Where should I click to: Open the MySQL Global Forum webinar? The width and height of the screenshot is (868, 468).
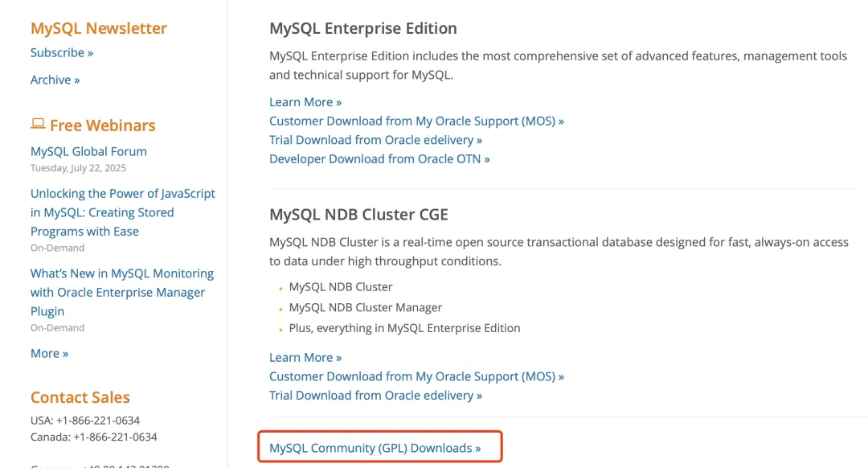tap(88, 151)
